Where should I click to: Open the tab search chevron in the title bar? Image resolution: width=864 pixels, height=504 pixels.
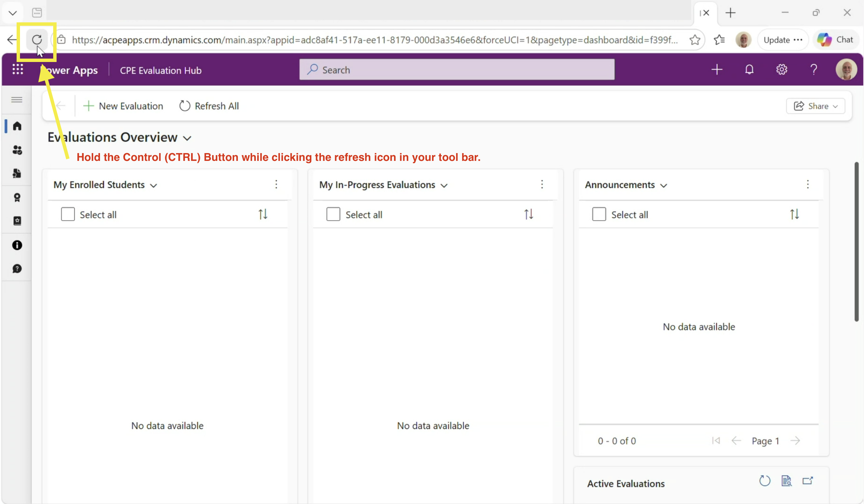pyautogui.click(x=13, y=13)
